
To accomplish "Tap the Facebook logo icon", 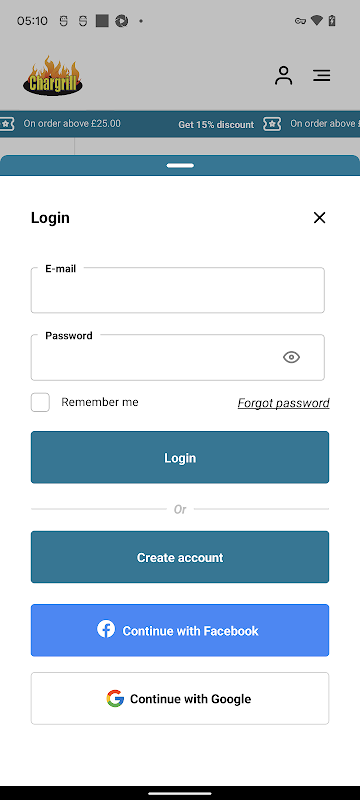I will point(106,629).
